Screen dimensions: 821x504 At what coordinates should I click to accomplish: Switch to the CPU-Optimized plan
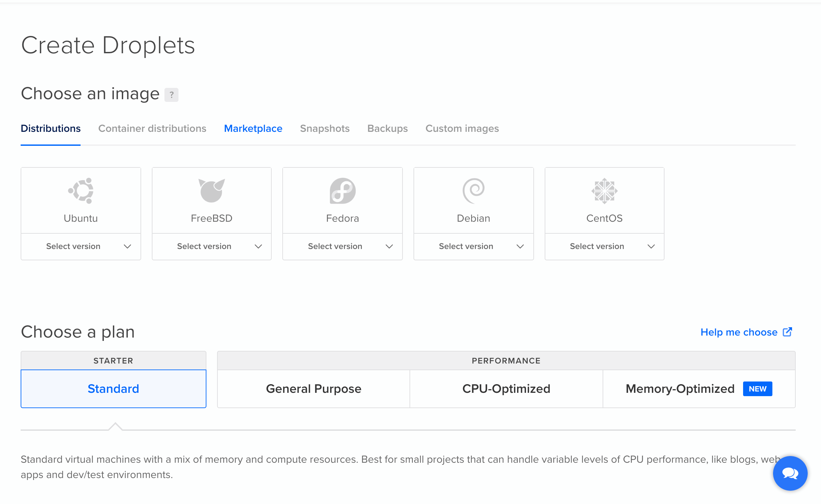click(506, 389)
